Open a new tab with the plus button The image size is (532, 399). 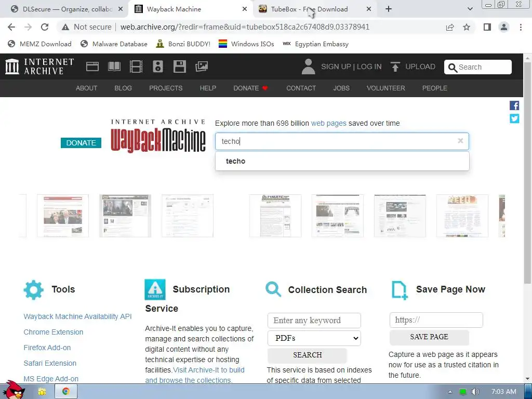pyautogui.click(x=389, y=9)
